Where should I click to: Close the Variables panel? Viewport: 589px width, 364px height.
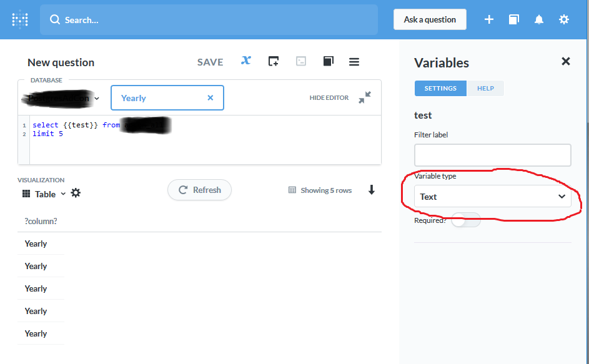pos(565,61)
